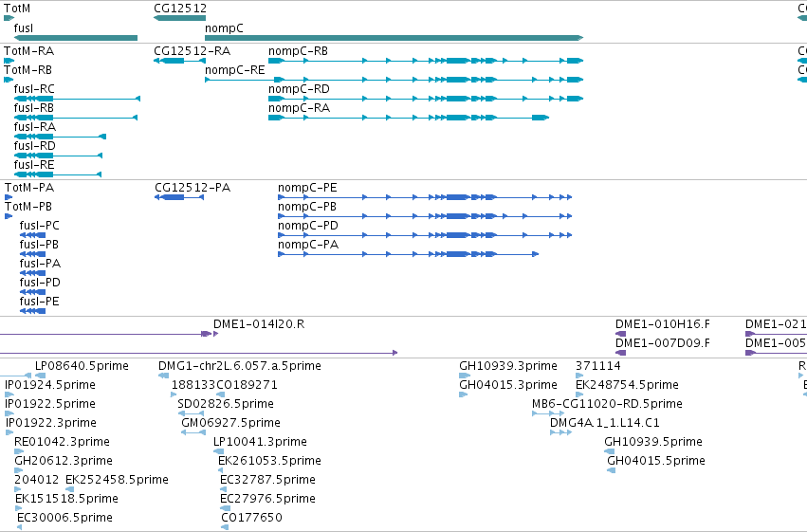Select the EK151518.5prime label

coord(66,500)
